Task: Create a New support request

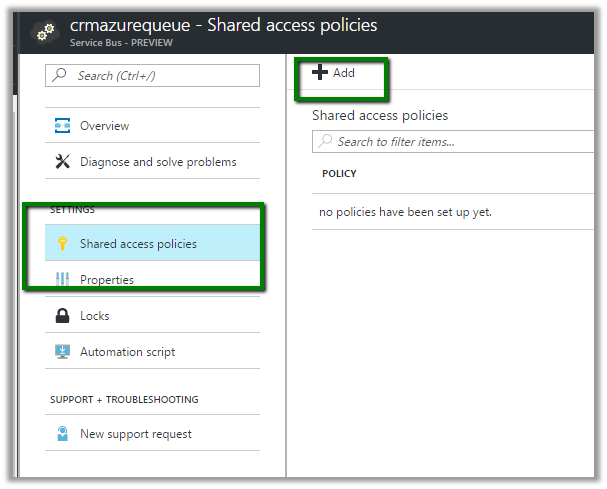Action: click(x=136, y=434)
